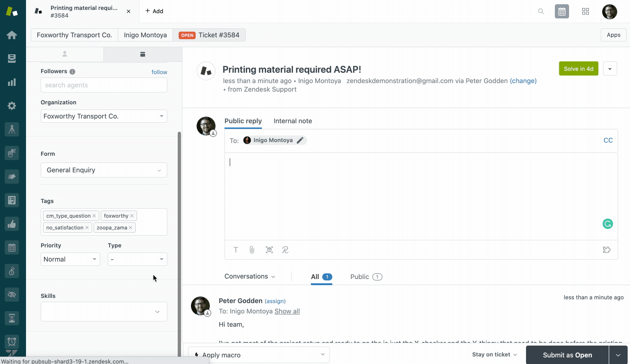Remove the zoopa_zama tag

(130, 228)
